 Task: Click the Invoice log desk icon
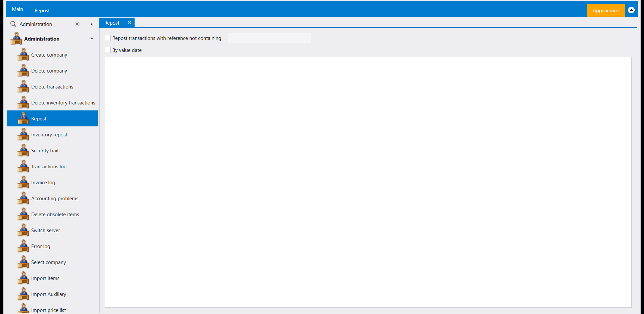click(23, 182)
